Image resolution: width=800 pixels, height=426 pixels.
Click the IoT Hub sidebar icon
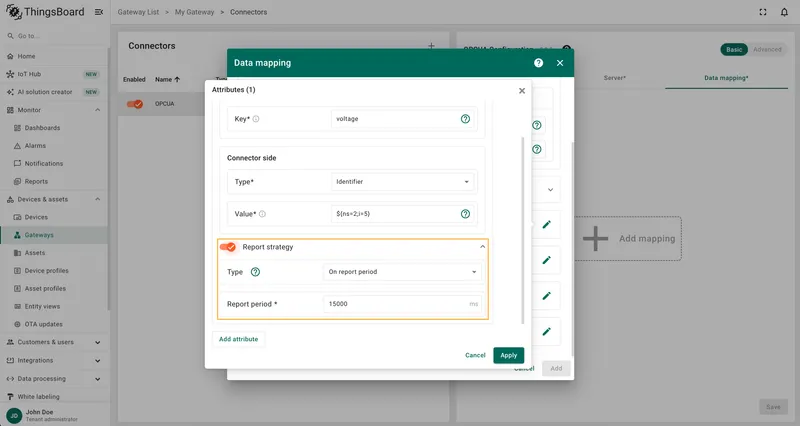10,74
